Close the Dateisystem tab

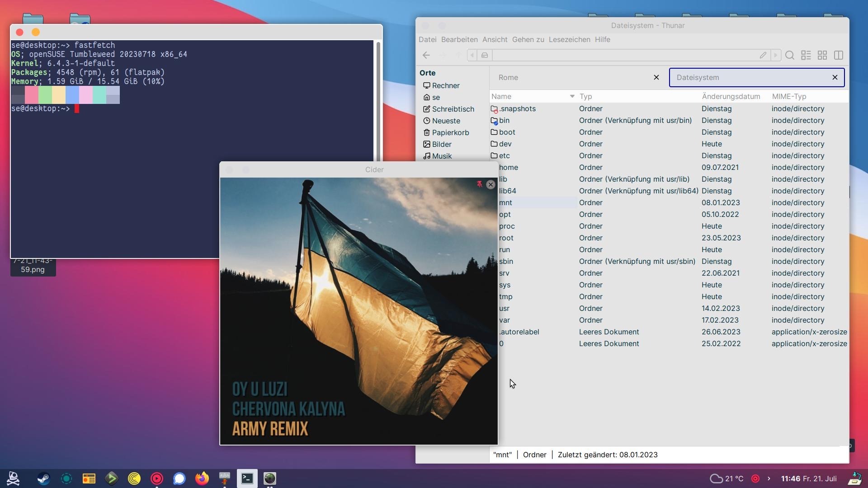[835, 77]
